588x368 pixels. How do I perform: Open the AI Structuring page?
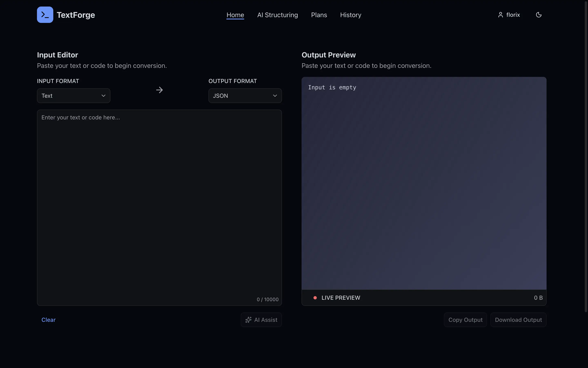pyautogui.click(x=277, y=15)
